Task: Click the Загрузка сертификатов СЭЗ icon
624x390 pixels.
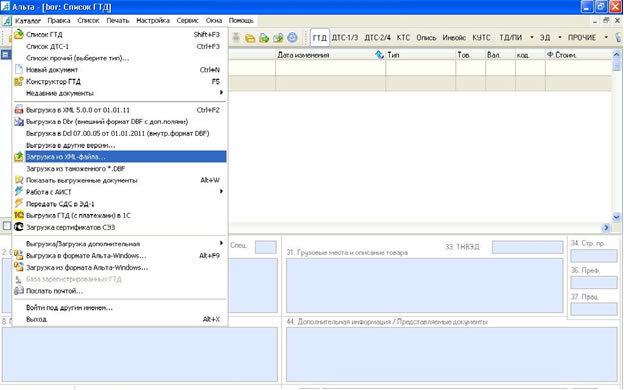Action: click(x=19, y=227)
